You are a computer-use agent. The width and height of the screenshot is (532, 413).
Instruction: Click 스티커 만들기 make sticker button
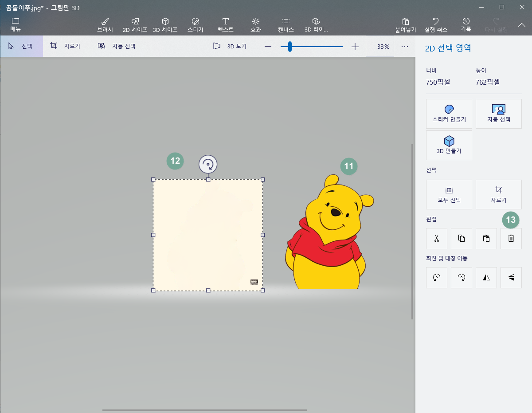tap(449, 114)
